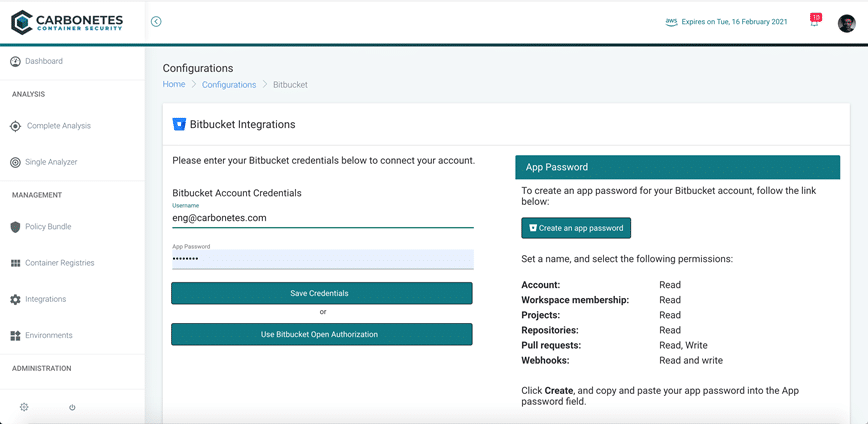This screenshot has width=868, height=424.
Task: Click the Save Credentials button
Action: (x=322, y=293)
